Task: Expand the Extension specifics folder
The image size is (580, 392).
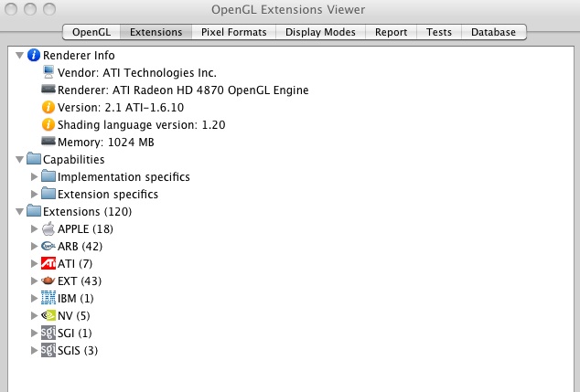Action: pos(34,194)
